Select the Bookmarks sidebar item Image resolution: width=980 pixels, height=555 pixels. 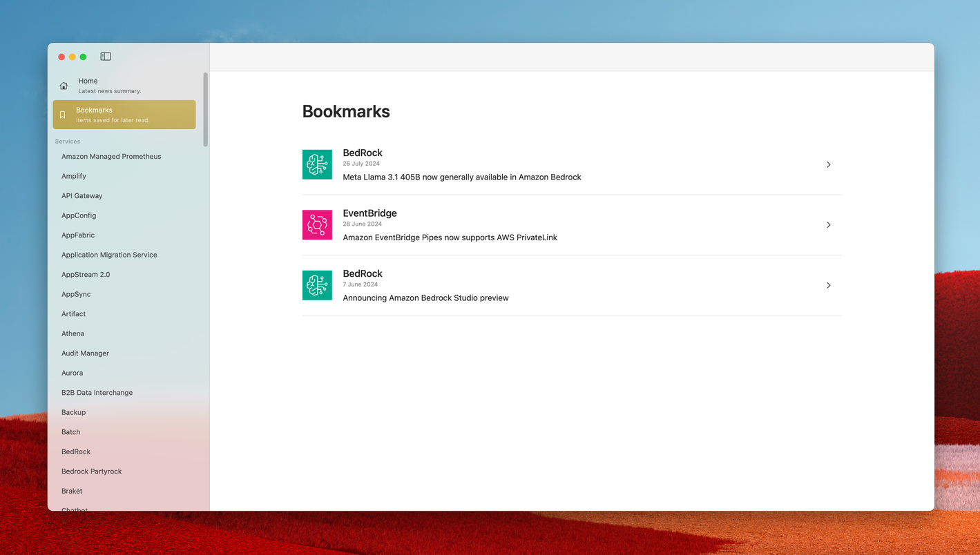[x=124, y=115]
